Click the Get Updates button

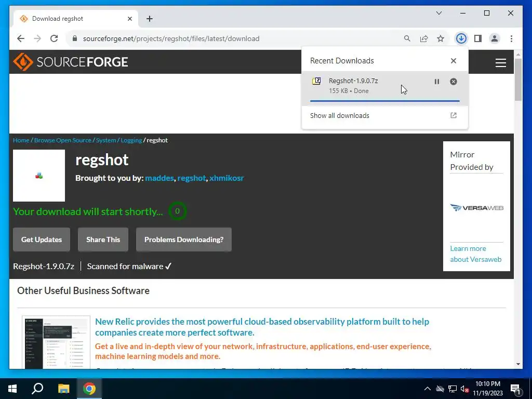[42, 240]
